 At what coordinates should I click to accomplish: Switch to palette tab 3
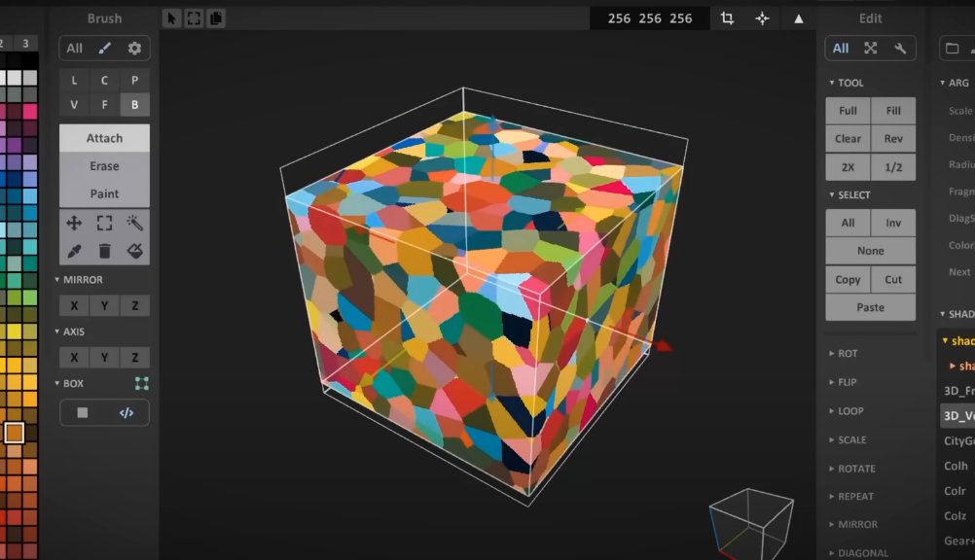pyautogui.click(x=25, y=43)
